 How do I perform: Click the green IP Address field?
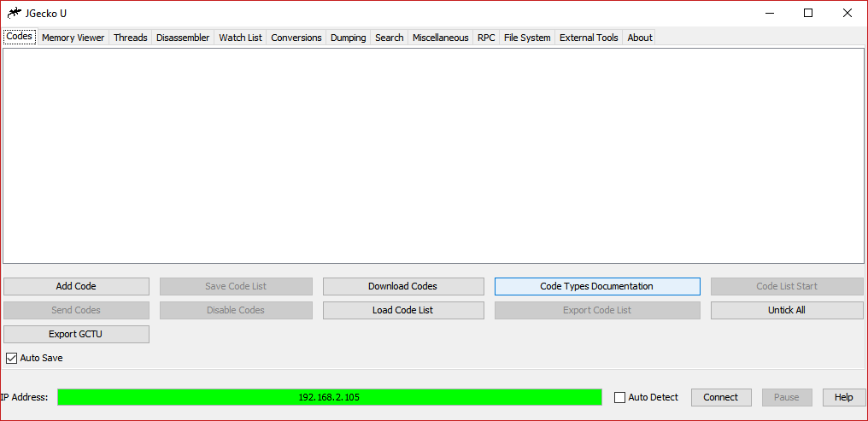(330, 397)
